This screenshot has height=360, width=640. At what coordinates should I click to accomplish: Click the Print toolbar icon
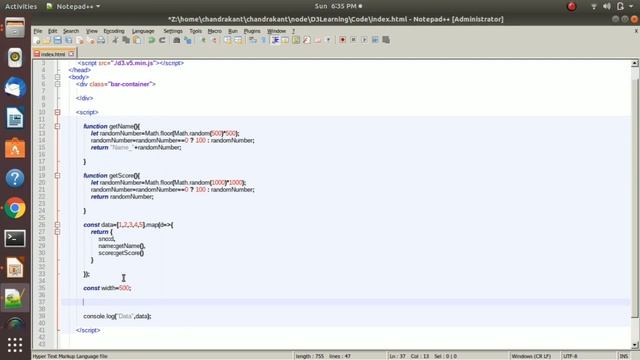click(101, 40)
